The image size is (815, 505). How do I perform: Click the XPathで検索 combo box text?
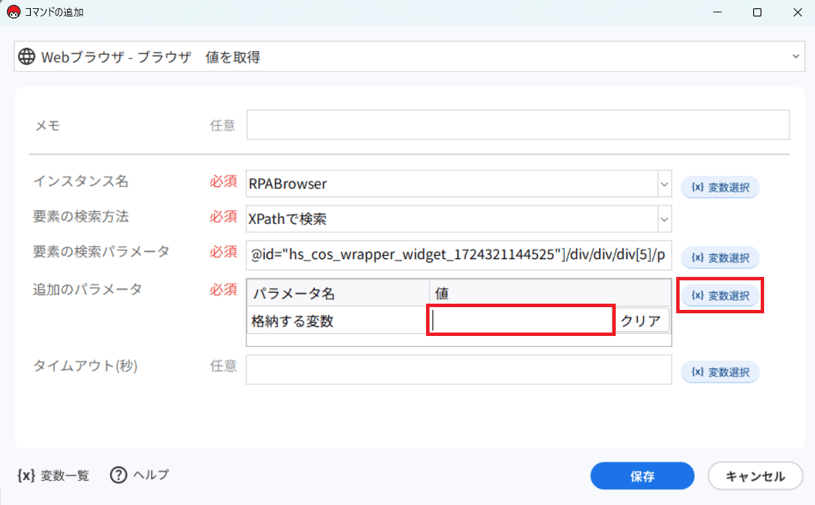(287, 219)
